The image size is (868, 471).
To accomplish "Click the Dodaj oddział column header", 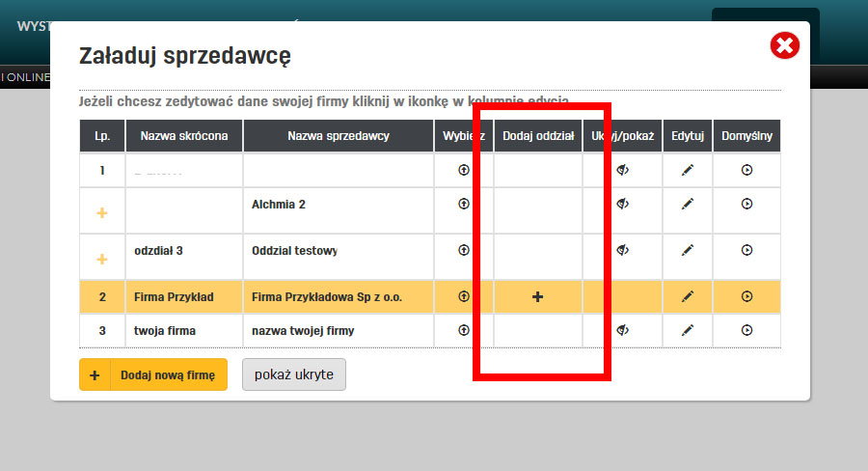I will click(x=538, y=136).
